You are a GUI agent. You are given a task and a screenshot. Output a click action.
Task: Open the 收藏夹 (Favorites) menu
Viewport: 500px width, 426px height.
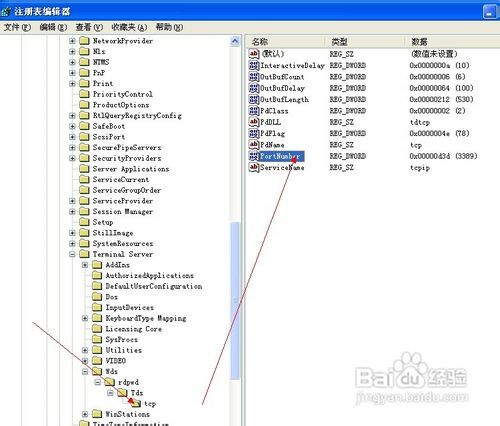point(129,27)
